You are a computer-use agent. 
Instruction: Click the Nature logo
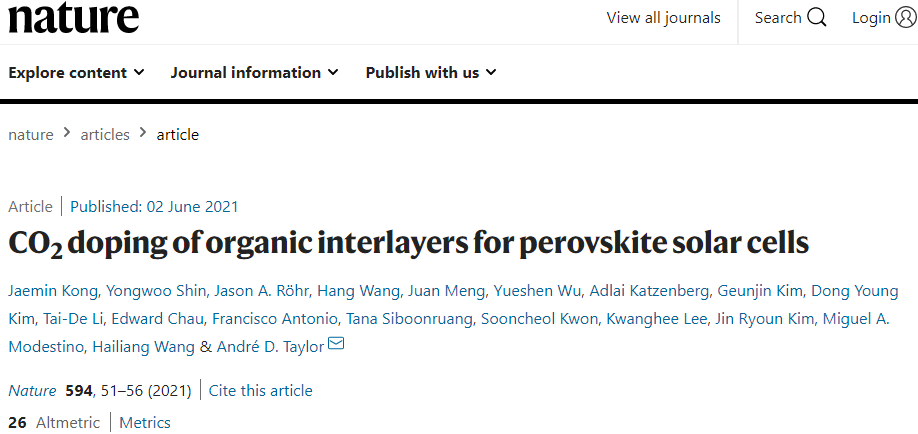[73, 18]
